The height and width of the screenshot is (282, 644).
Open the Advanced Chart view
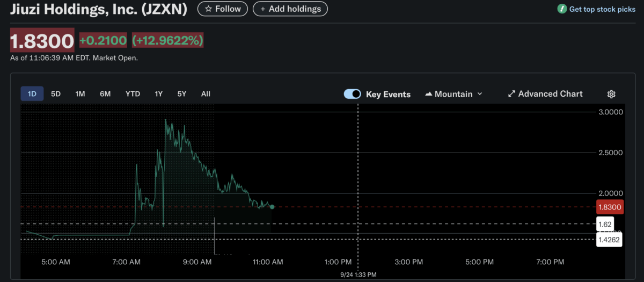pos(545,93)
